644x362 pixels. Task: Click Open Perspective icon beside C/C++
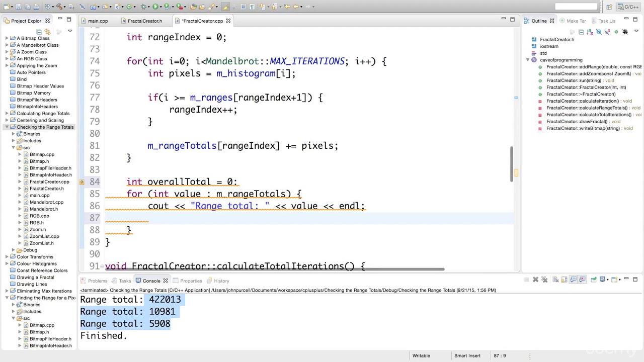pos(609,7)
